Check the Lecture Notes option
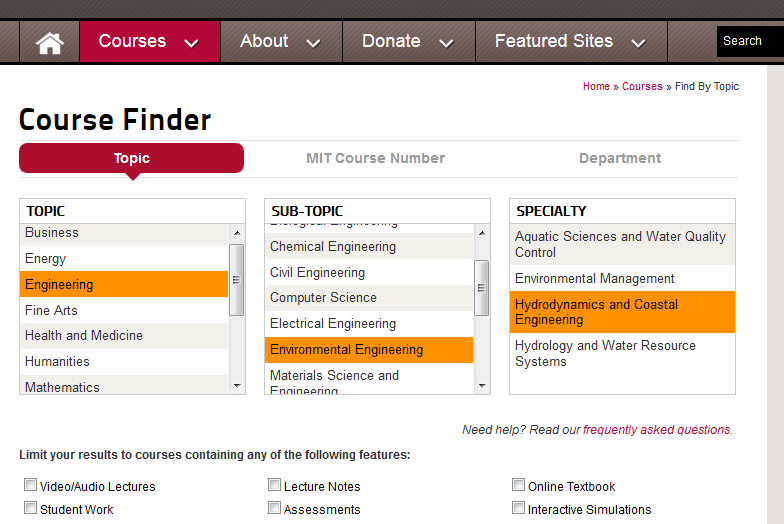 [274, 485]
